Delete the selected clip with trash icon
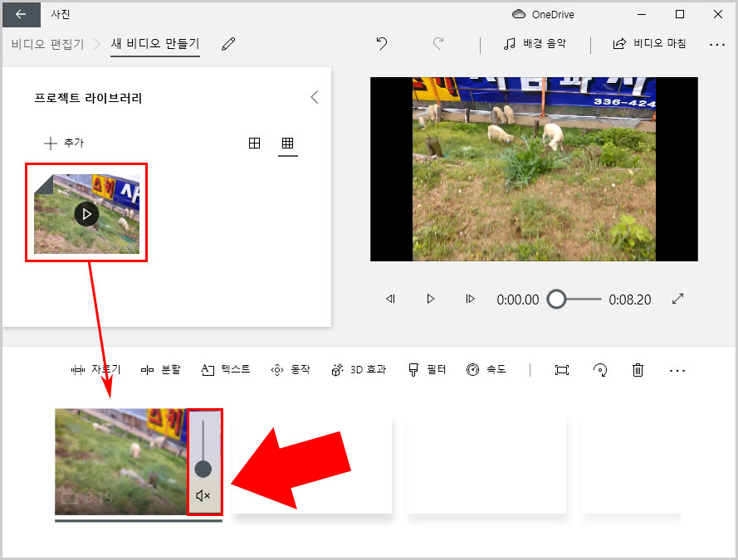Image resolution: width=738 pixels, height=560 pixels. (638, 370)
